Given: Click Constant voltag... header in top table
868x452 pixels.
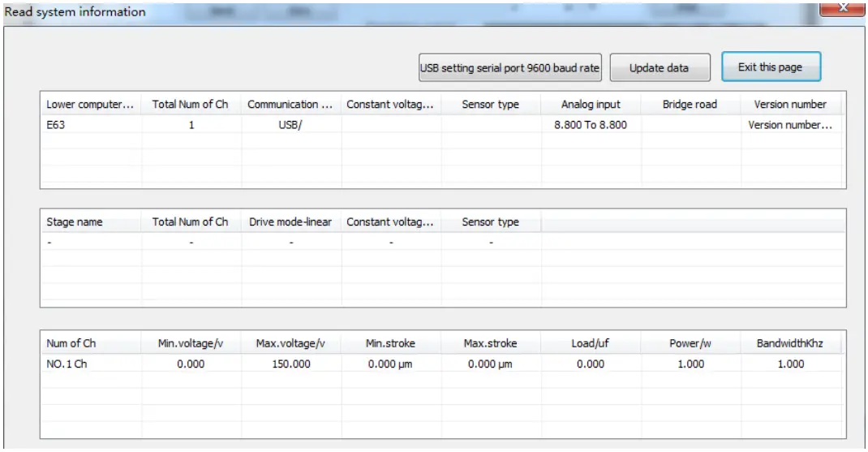Looking at the screenshot, I should pos(391,104).
